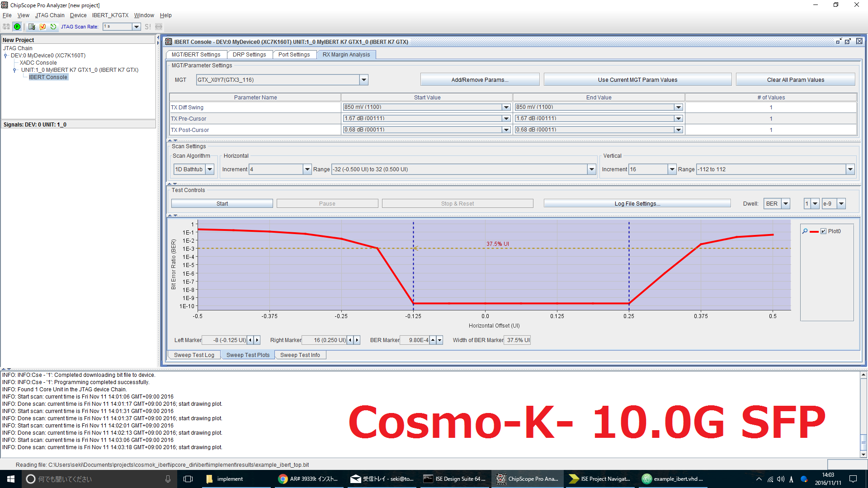The width and height of the screenshot is (868, 488).
Task: Select IBERT Console in the project tree
Action: 48,77
